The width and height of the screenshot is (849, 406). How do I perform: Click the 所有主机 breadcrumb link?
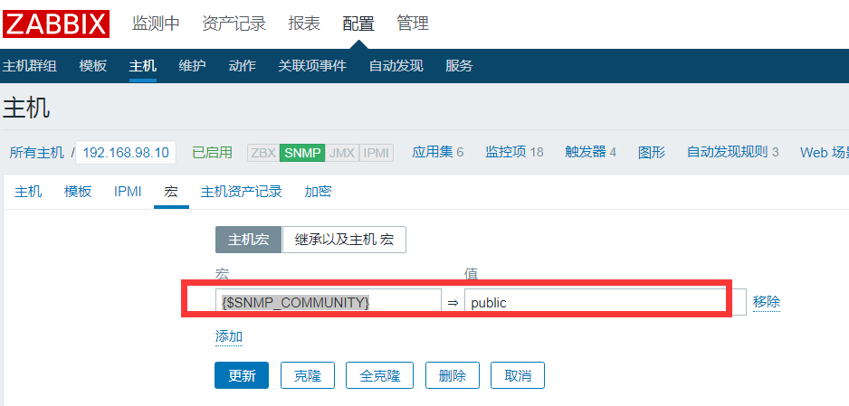click(37, 152)
